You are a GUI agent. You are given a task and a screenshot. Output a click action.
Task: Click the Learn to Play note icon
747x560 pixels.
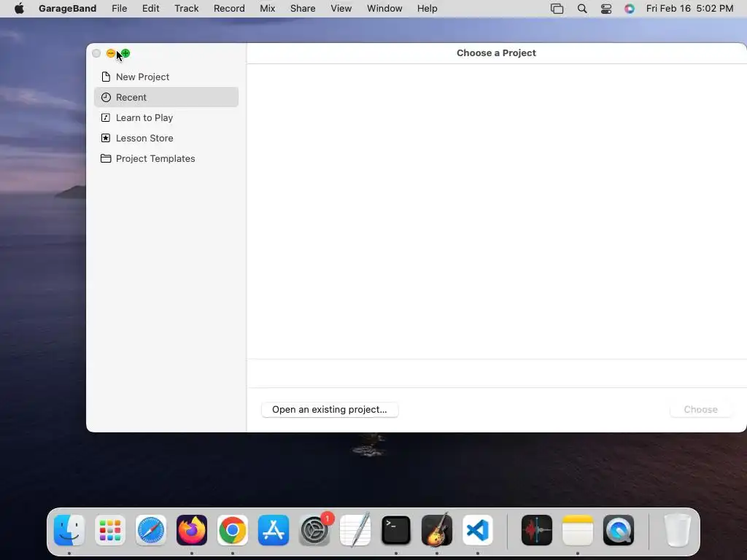(x=106, y=117)
